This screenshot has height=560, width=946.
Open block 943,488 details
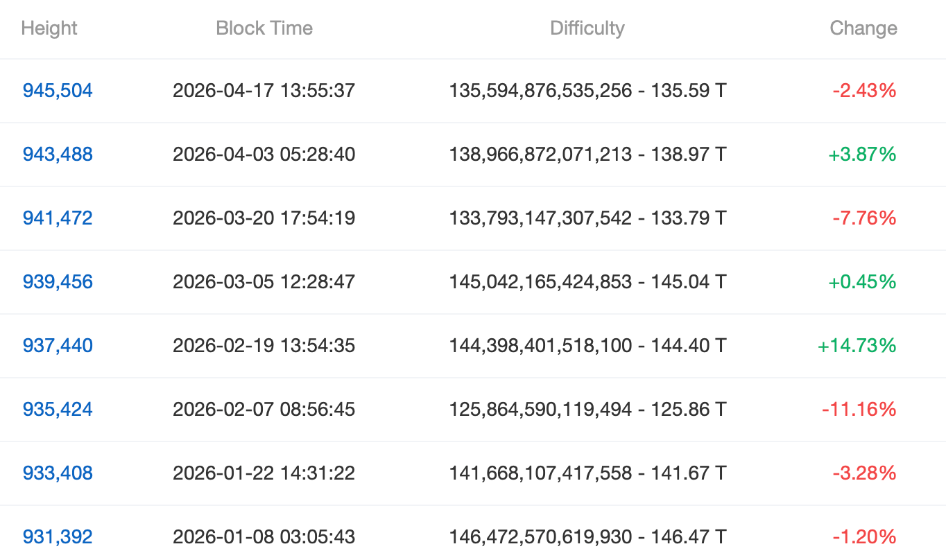pyautogui.click(x=57, y=154)
